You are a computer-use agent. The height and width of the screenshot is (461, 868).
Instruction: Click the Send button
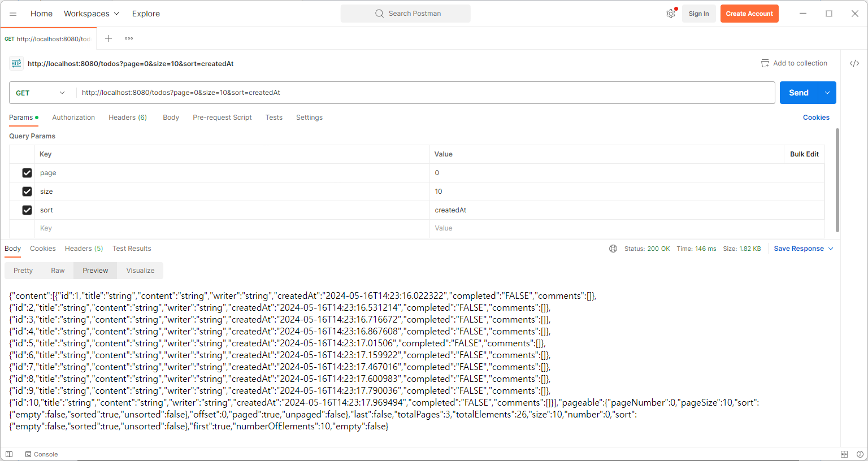click(x=799, y=93)
